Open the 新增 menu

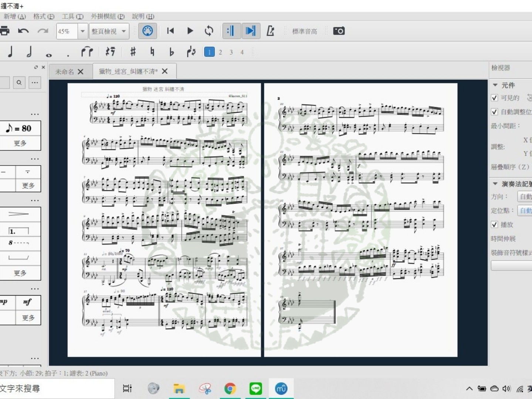click(x=14, y=16)
